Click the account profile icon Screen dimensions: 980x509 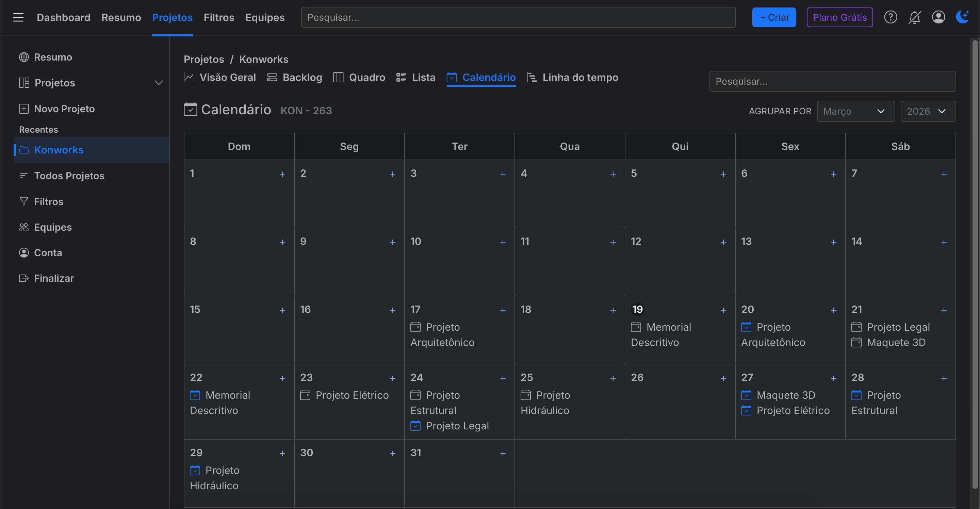tap(938, 17)
